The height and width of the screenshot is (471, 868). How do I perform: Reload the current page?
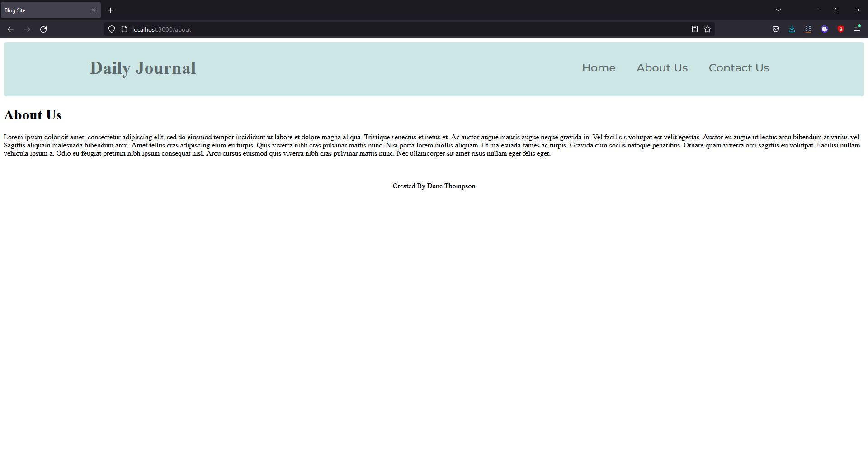pyautogui.click(x=43, y=29)
